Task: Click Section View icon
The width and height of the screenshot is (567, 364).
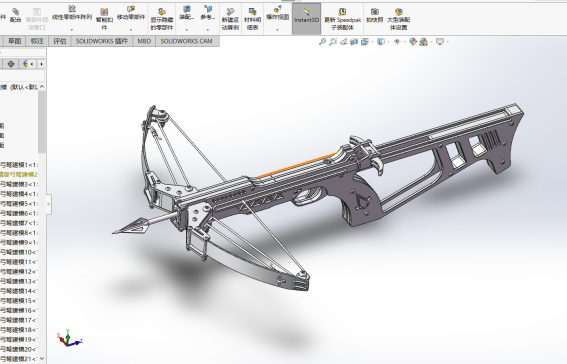Action: pyautogui.click(x=354, y=42)
